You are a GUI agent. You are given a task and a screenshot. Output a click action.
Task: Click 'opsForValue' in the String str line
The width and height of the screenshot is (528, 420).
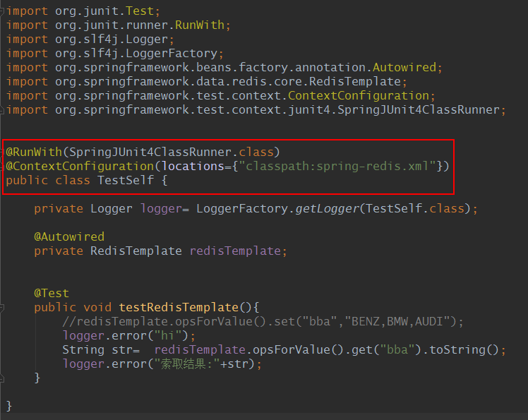(x=292, y=349)
